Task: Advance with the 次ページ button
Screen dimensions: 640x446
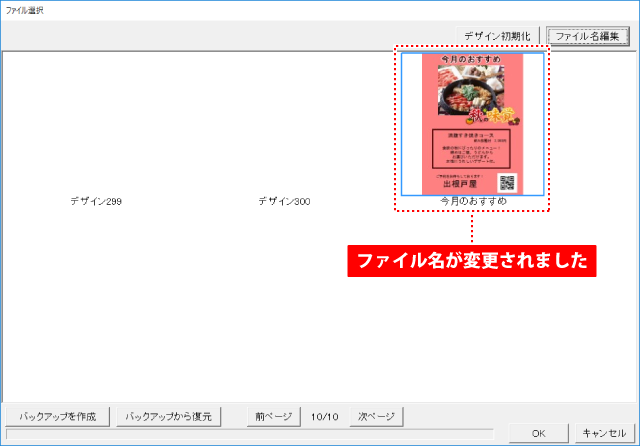Action: coord(376,416)
